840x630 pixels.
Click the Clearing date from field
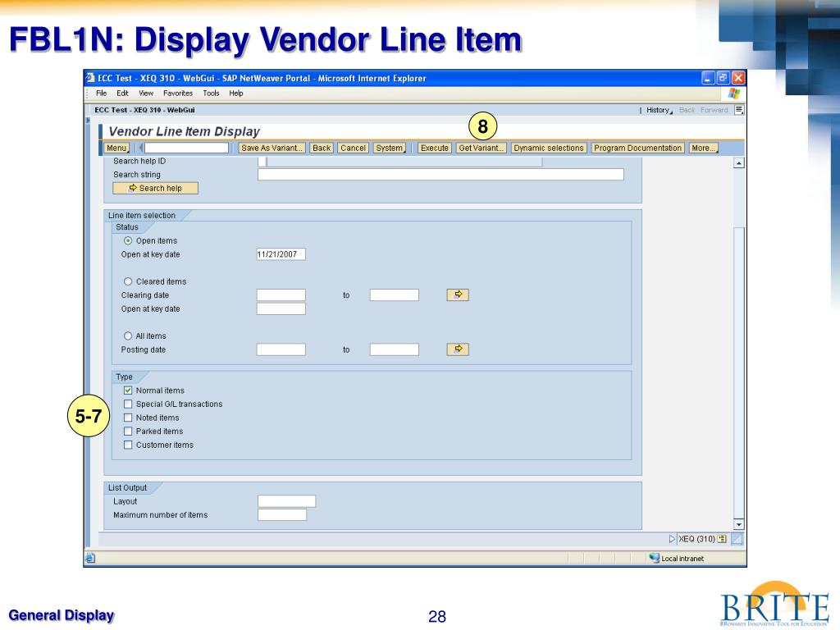pos(281,294)
